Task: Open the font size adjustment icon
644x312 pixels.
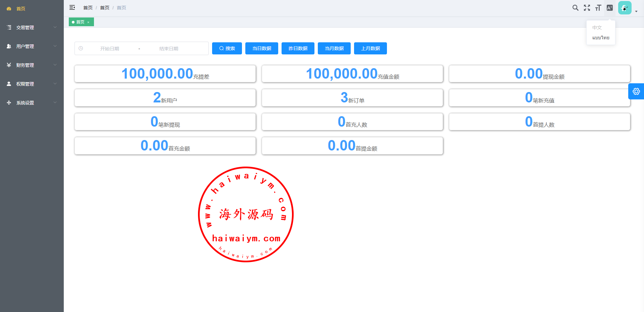Action: (x=598, y=8)
